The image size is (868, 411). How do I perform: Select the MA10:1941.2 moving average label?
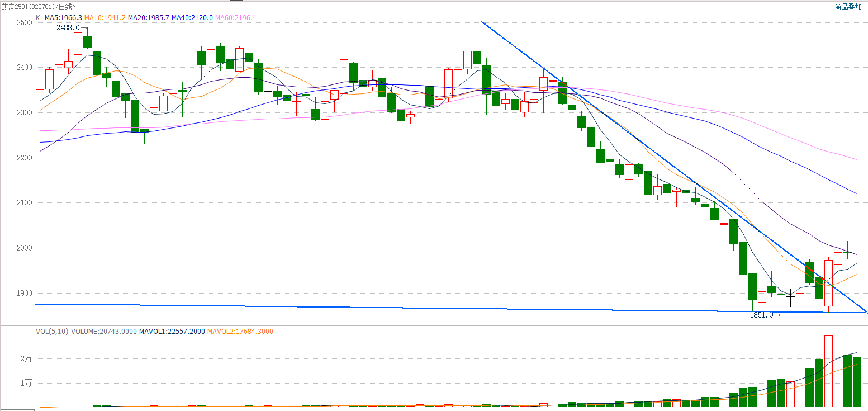click(x=105, y=18)
